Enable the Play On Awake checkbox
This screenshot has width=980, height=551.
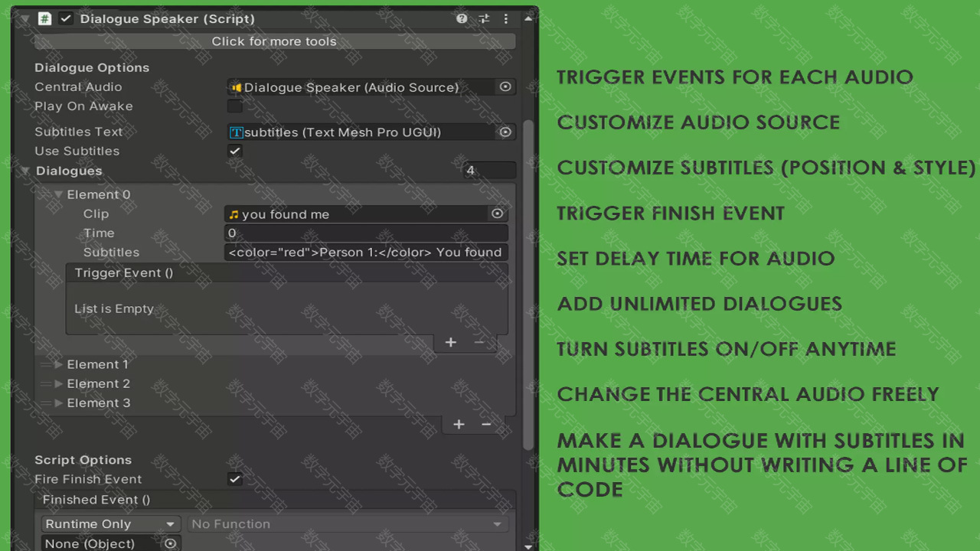235,106
